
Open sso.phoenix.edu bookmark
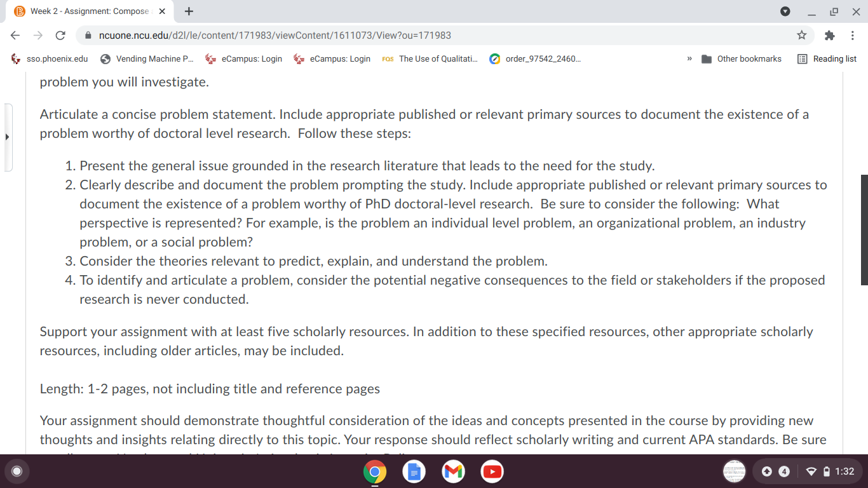(51, 58)
